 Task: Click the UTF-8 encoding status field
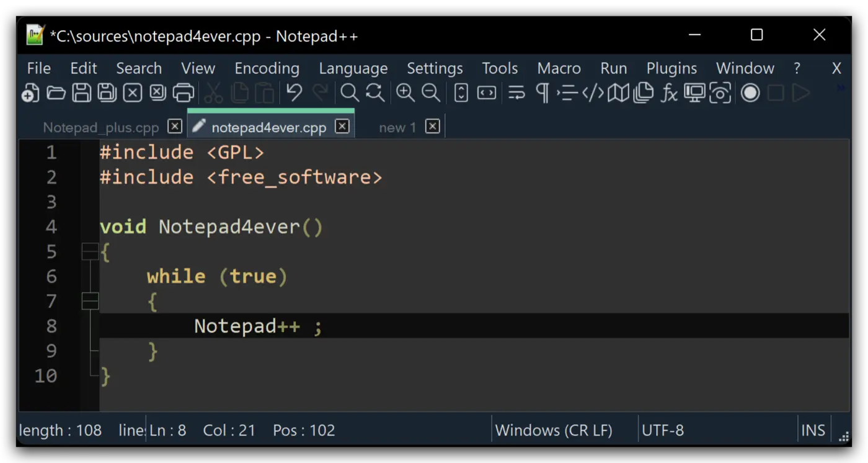pos(663,430)
